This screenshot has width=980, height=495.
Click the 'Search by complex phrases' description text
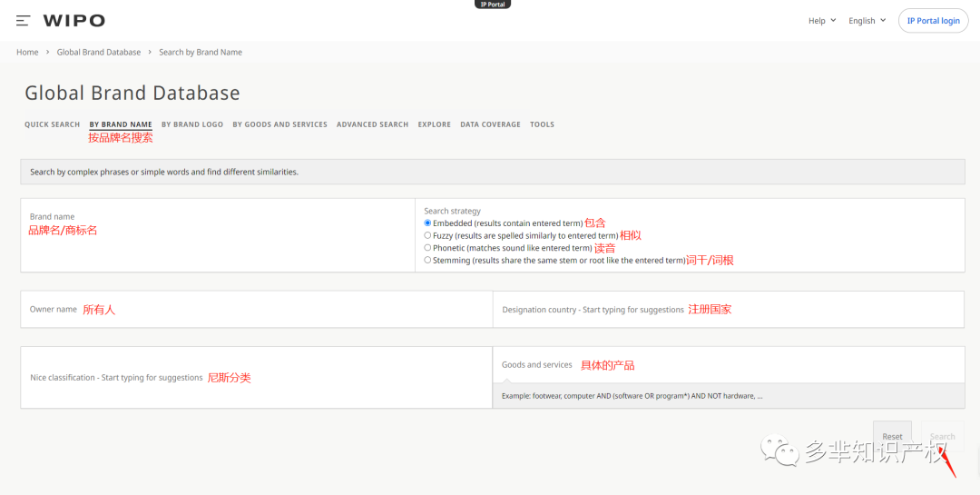[x=164, y=172]
